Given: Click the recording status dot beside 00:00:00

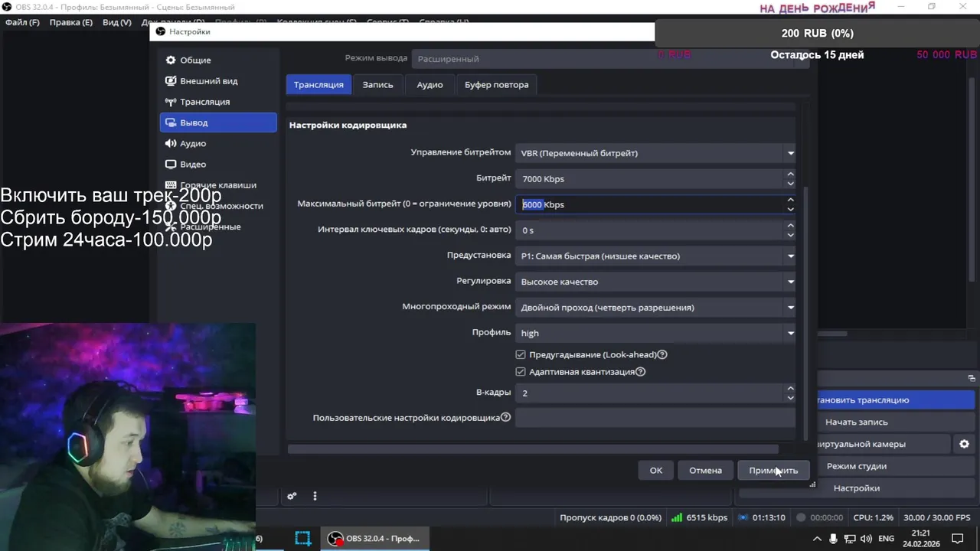Looking at the screenshot, I should [801, 517].
